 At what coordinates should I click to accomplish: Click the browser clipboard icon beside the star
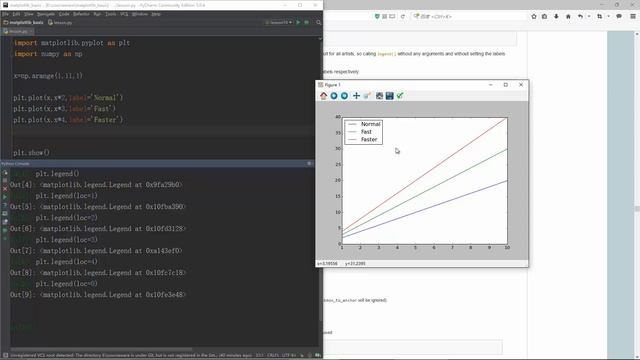(x=544, y=16)
